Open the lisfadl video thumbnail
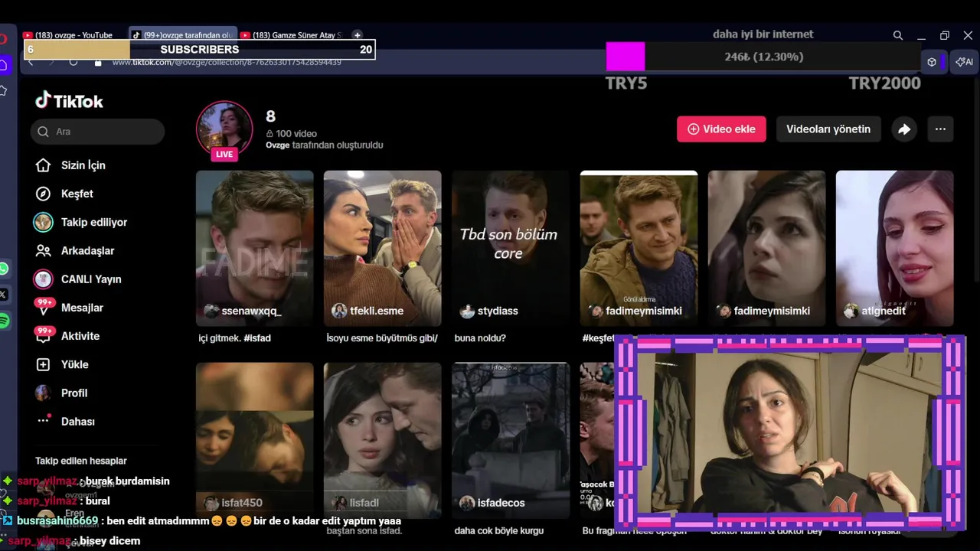The height and width of the screenshot is (551, 980). 383,440
